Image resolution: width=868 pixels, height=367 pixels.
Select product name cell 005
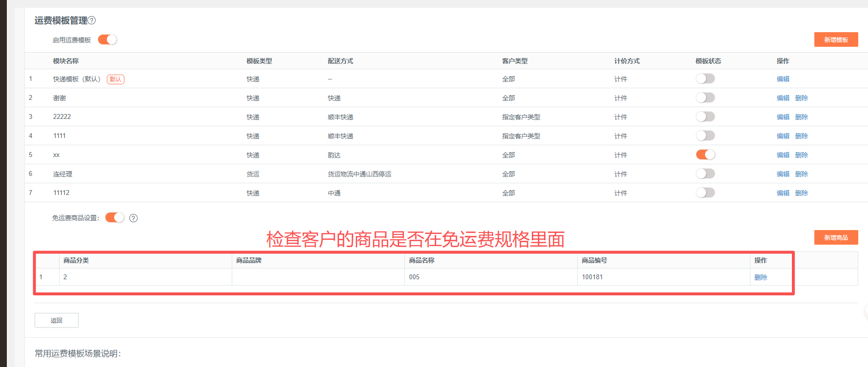[x=414, y=277]
